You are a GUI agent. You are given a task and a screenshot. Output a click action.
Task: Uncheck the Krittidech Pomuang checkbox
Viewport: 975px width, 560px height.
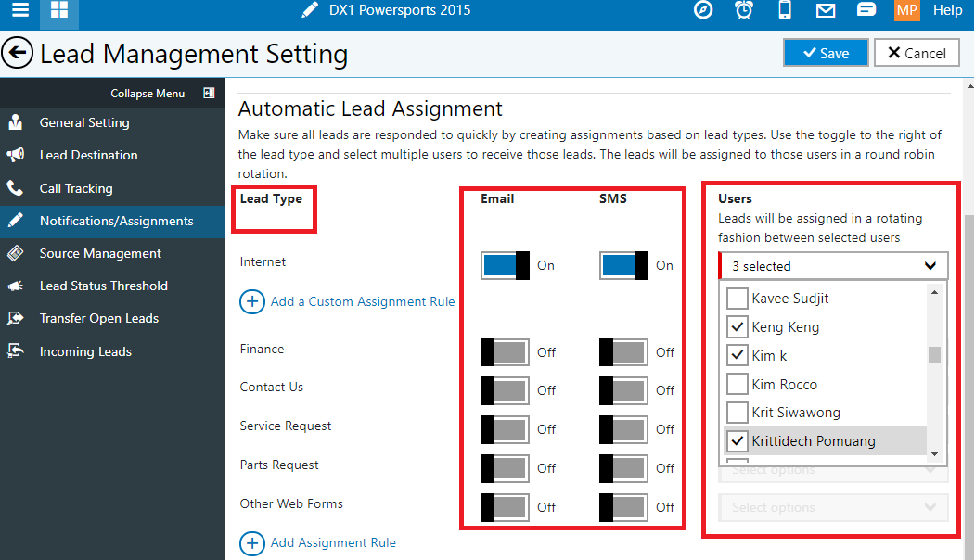pyautogui.click(x=738, y=440)
